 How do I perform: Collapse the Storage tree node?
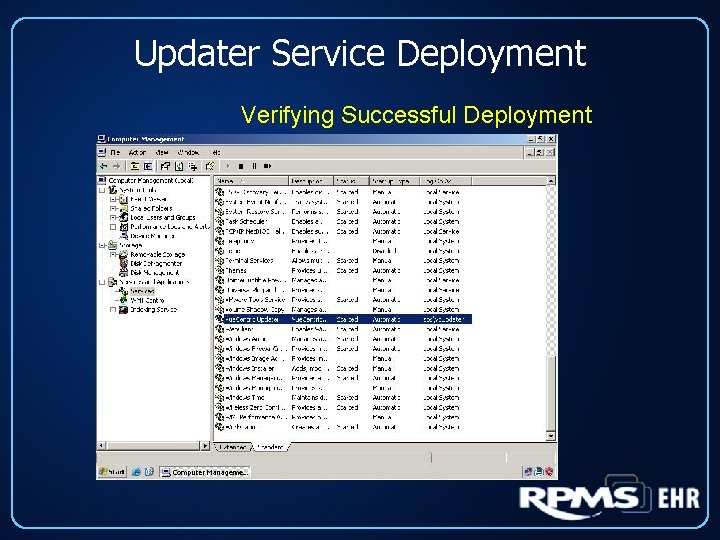102,245
